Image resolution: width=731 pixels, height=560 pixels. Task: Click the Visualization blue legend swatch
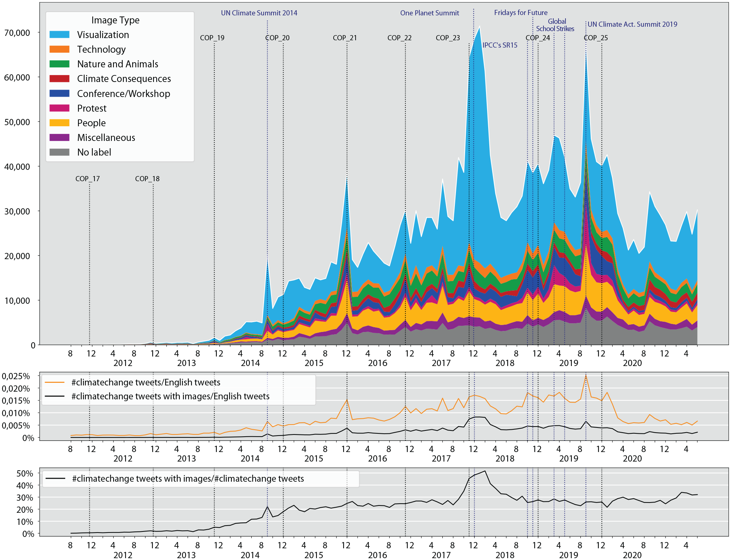tap(59, 34)
